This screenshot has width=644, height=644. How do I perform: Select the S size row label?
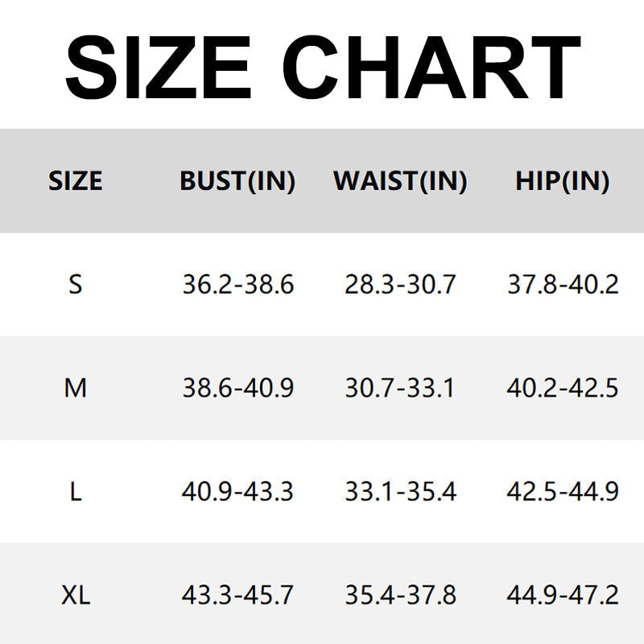pos(76,284)
